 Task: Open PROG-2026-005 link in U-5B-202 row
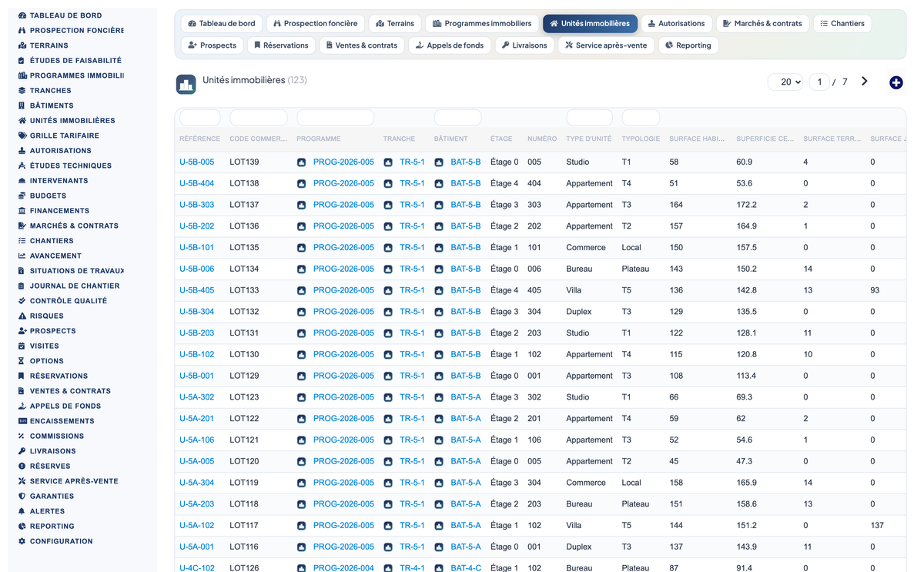pyautogui.click(x=343, y=226)
